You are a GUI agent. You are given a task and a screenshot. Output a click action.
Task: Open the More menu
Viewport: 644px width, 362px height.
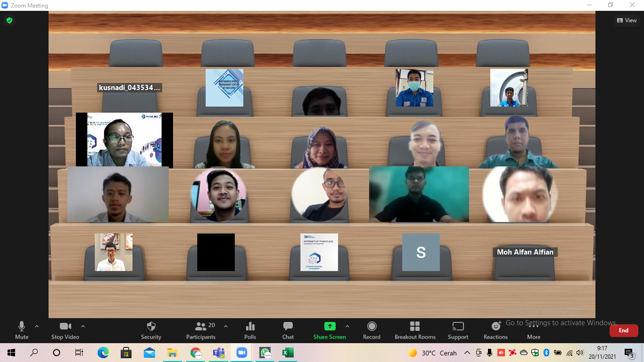[534, 330]
